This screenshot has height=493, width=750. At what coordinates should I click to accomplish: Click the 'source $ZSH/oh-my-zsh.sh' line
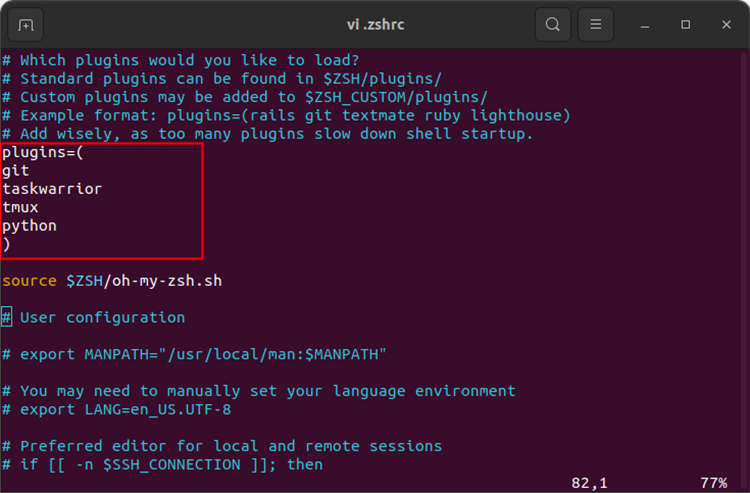coord(112,281)
